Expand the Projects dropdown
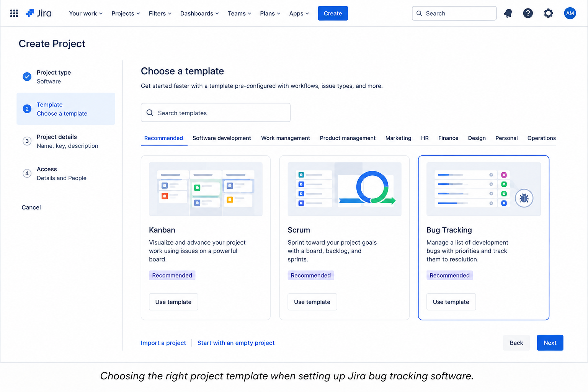The height and width of the screenshot is (392, 588). [126, 13]
